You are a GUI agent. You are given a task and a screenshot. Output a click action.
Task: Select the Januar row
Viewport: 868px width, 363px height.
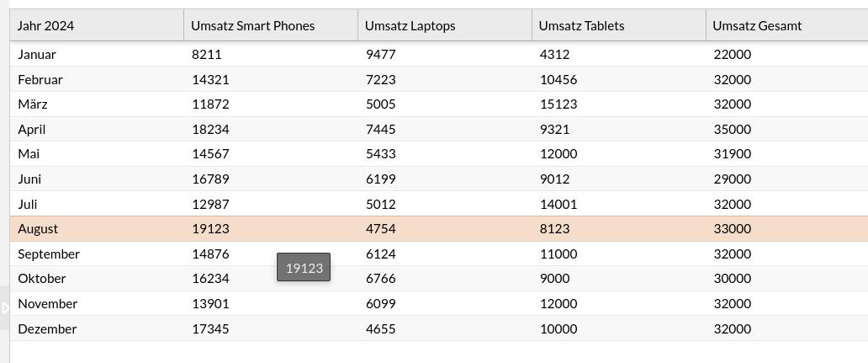[37, 55]
